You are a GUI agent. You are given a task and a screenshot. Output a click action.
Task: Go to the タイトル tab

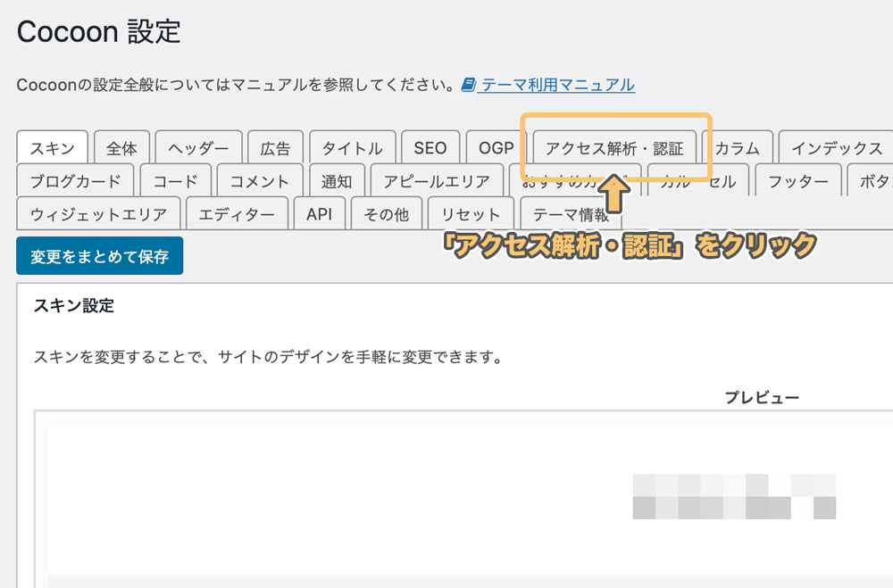(x=353, y=147)
